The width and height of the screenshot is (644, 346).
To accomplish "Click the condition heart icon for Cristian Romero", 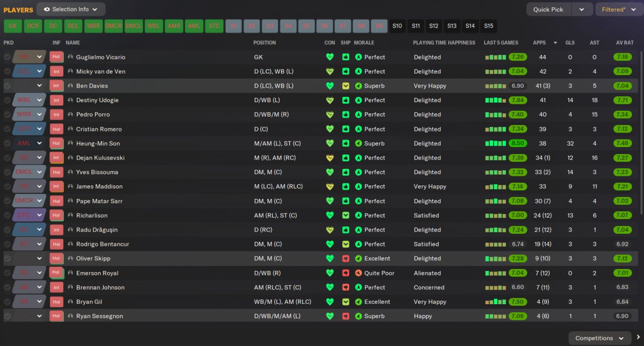I will point(330,129).
